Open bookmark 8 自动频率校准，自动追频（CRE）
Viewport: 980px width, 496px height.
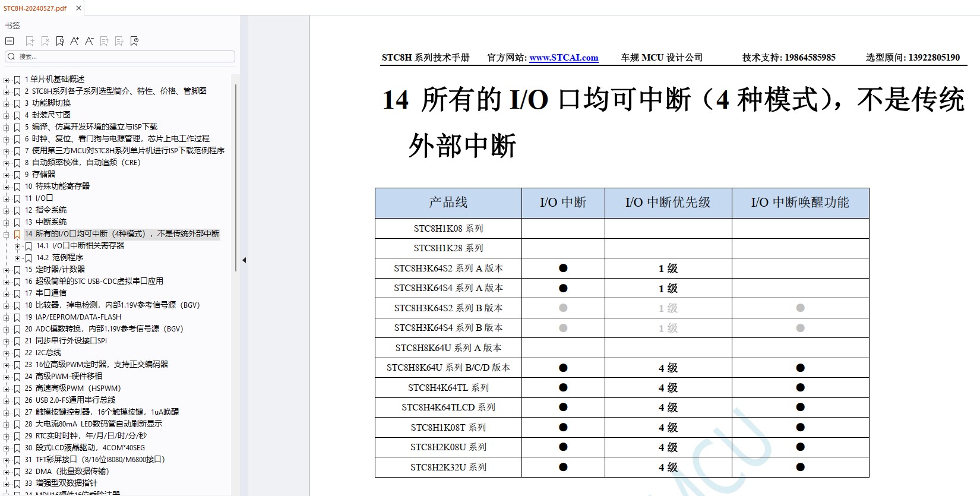(x=83, y=162)
